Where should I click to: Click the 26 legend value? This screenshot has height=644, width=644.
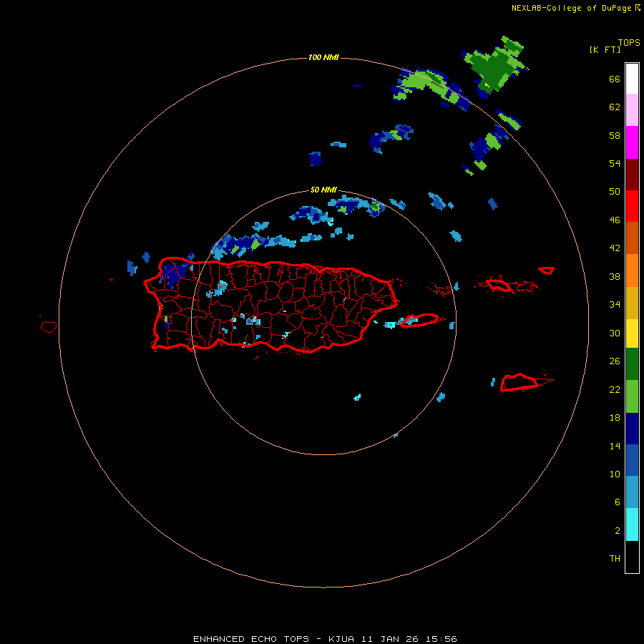pos(615,361)
